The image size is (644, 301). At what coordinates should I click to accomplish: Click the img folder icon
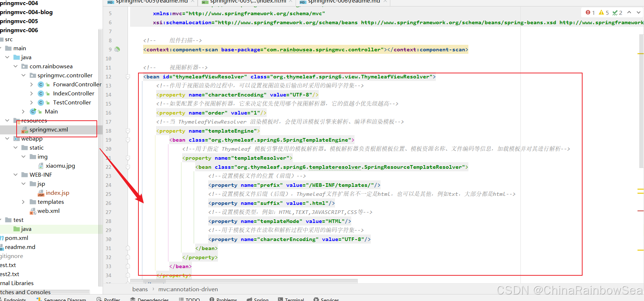tap(33, 157)
